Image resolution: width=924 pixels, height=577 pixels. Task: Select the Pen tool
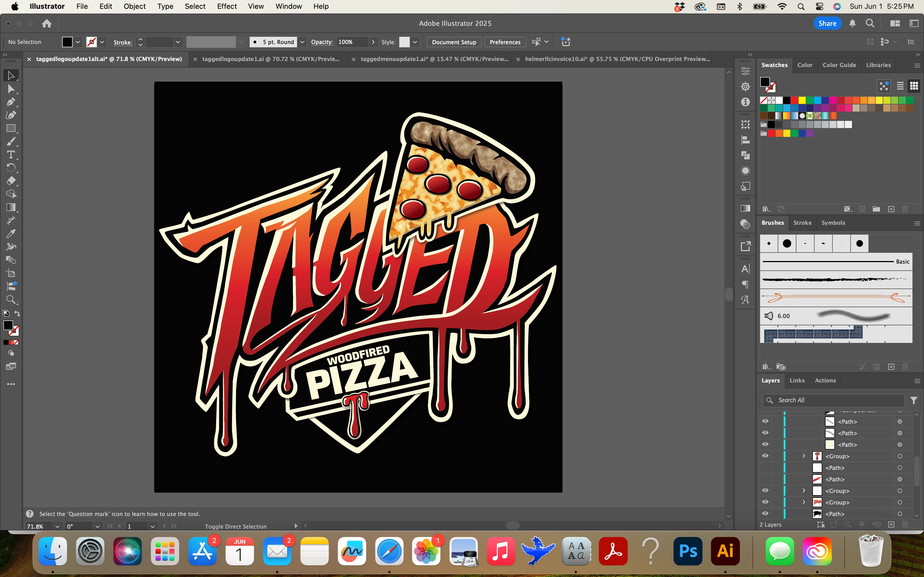(11, 102)
